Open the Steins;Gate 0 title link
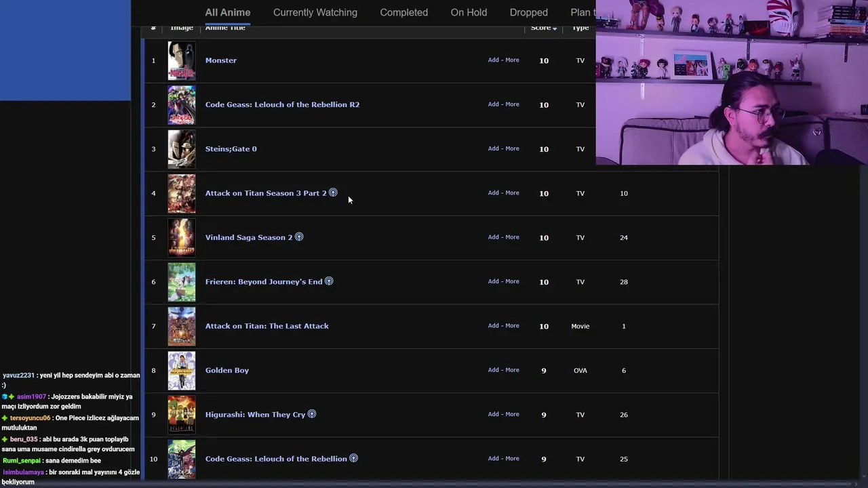Viewport: 868px width, 488px height. (231, 148)
